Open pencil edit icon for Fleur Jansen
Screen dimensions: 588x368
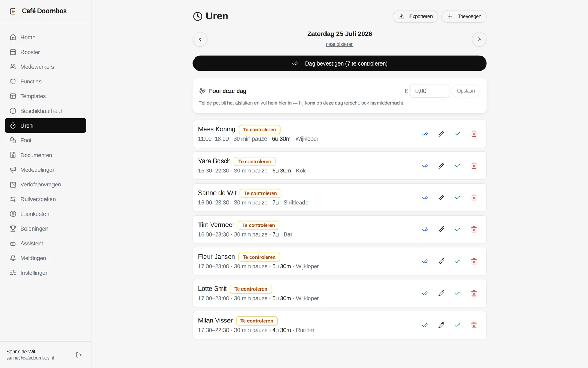(x=441, y=261)
